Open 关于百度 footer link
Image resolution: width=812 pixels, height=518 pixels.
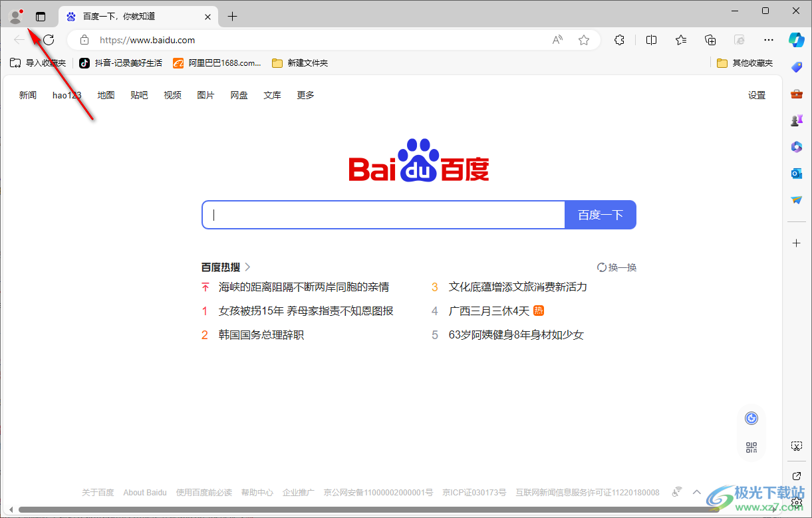[98, 493]
